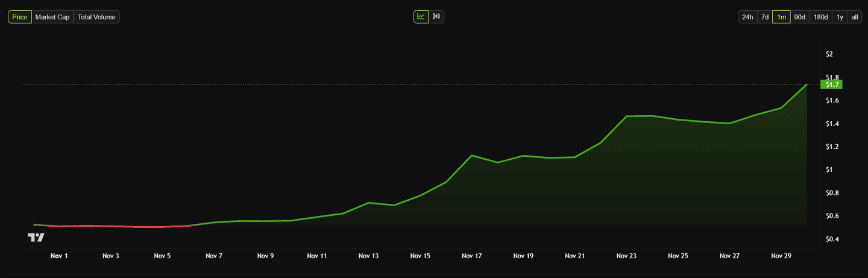The image size is (868, 278).
Task: Click the $2 price axis label
Action: coord(829,54)
